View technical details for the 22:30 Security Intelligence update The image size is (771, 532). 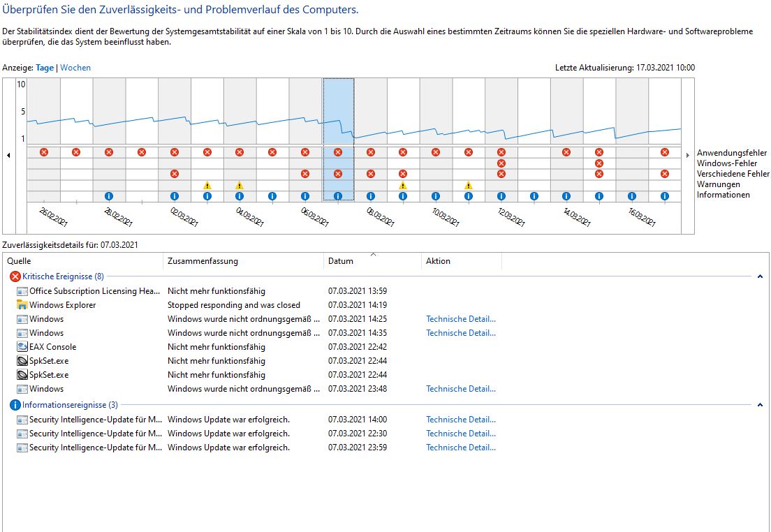pyautogui.click(x=461, y=434)
